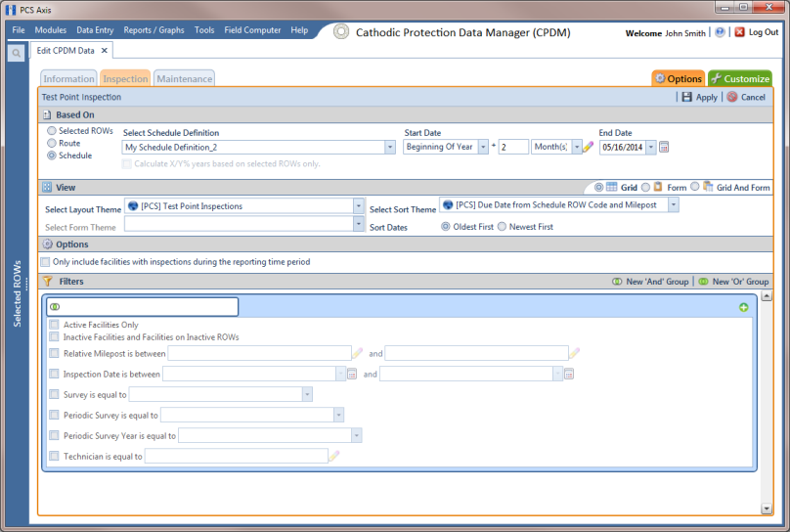Check Active Facilities Only filter

coord(54,325)
